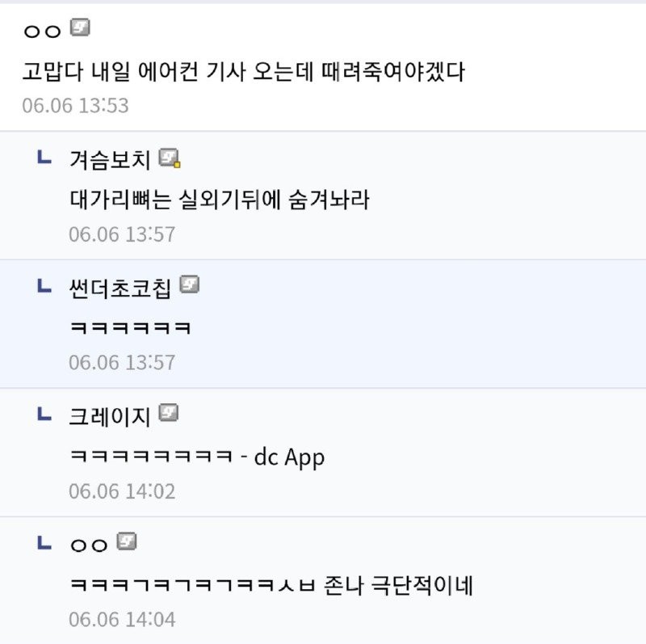
Task: Click the reply arrow icon before 겨슴보치
Action: [44, 157]
